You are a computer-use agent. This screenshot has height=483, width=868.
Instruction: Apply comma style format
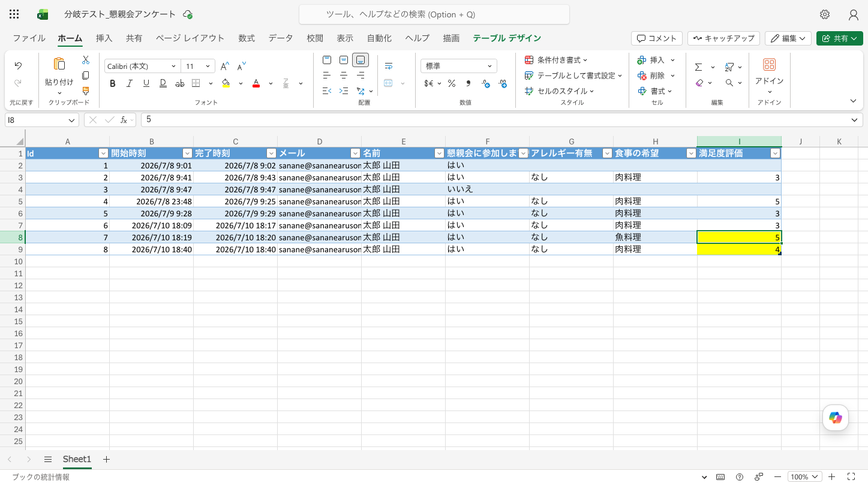tap(468, 83)
